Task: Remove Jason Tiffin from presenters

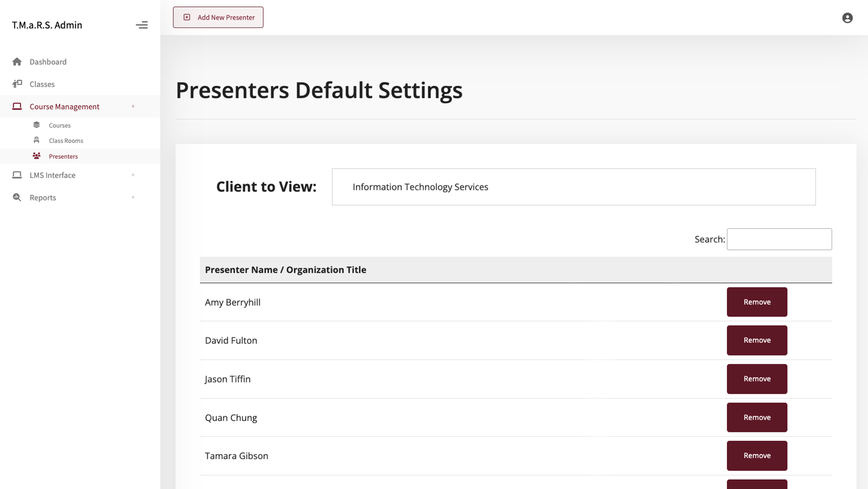Action: (757, 379)
